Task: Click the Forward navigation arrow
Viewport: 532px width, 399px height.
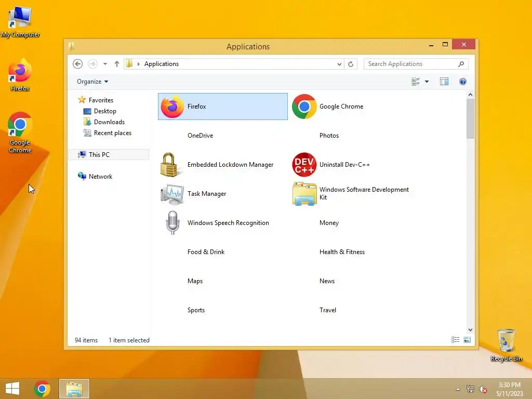Action: pos(92,64)
